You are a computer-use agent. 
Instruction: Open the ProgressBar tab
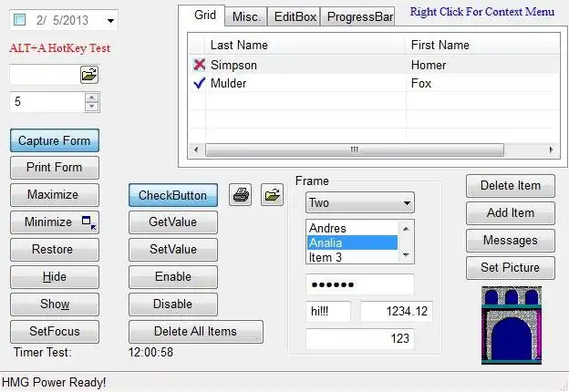[x=359, y=16]
